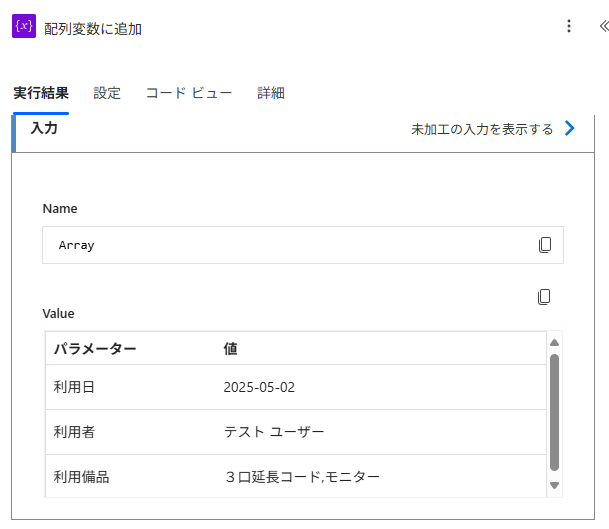
Task: Click the blue chevron next to 未加工の入力を表示する
Action: pyautogui.click(x=569, y=128)
